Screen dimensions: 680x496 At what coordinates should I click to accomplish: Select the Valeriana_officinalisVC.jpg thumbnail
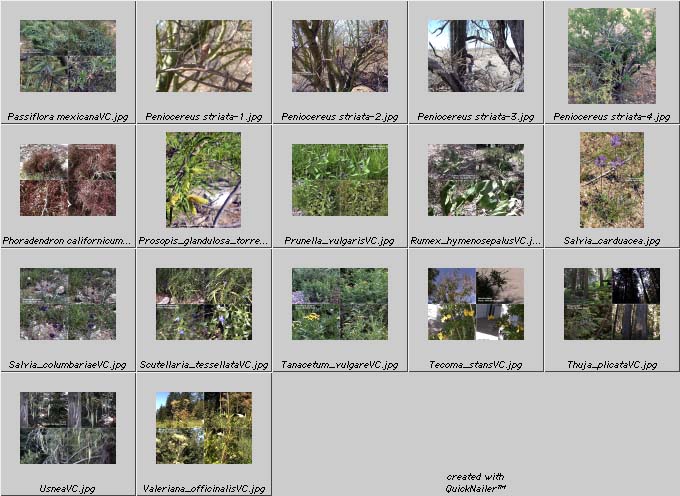[204, 428]
